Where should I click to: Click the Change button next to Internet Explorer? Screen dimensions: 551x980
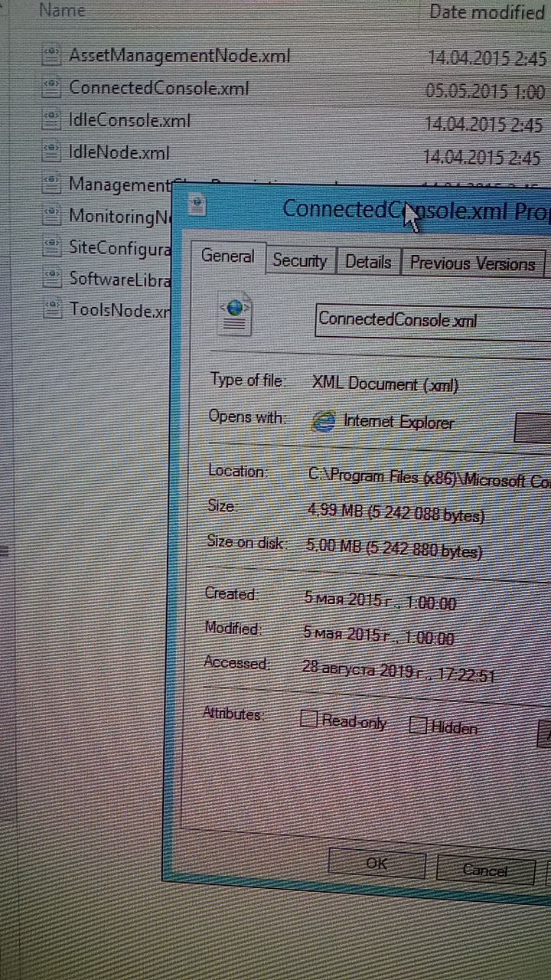533,428
